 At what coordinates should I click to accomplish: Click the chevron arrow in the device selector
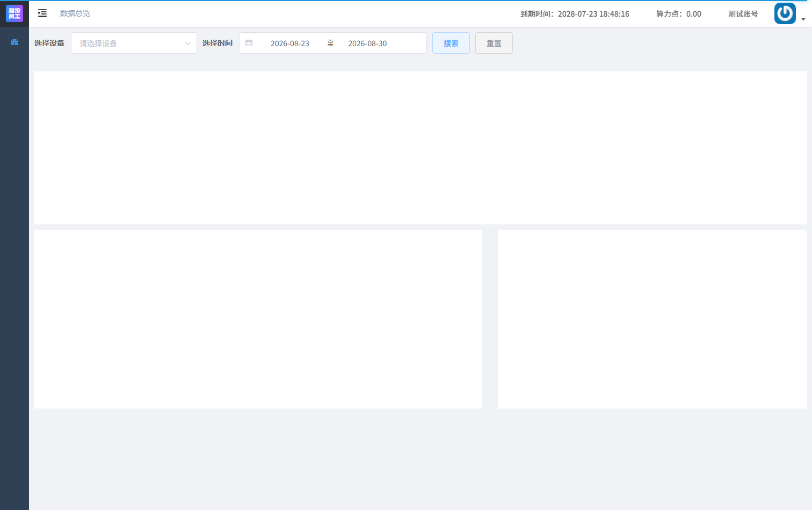187,43
